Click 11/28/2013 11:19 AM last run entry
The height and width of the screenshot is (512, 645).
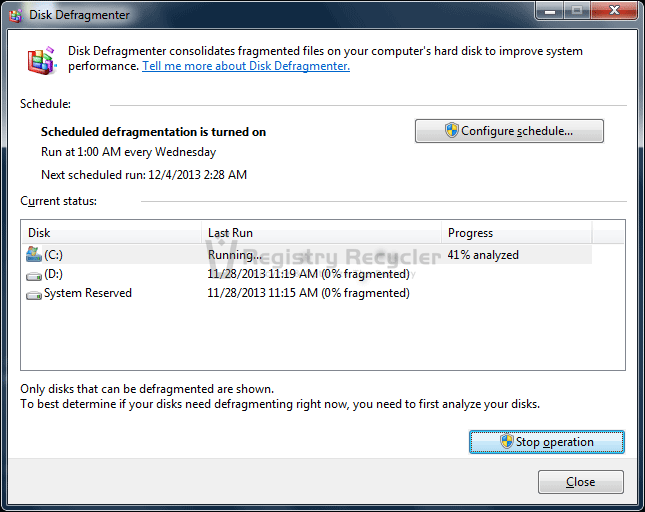tap(309, 274)
